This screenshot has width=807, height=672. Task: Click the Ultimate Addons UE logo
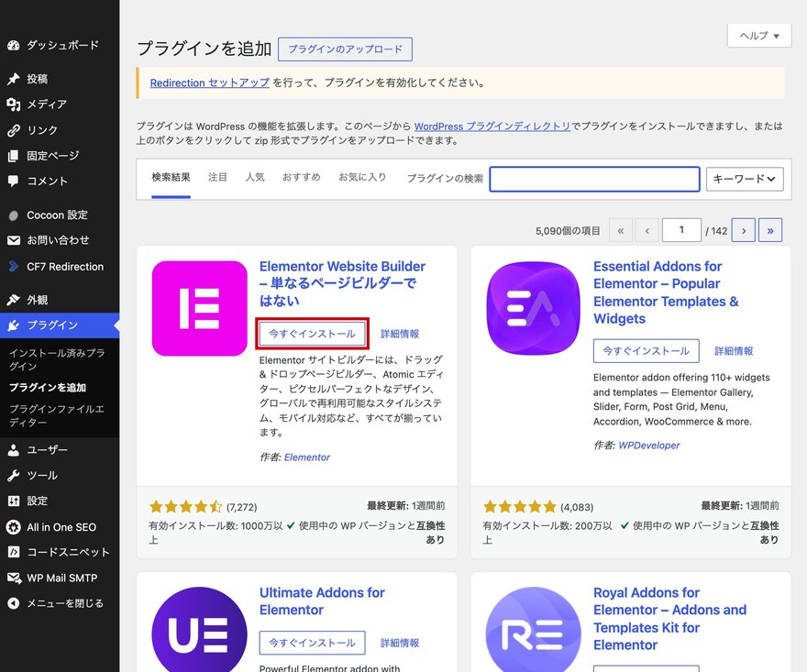[x=200, y=629]
